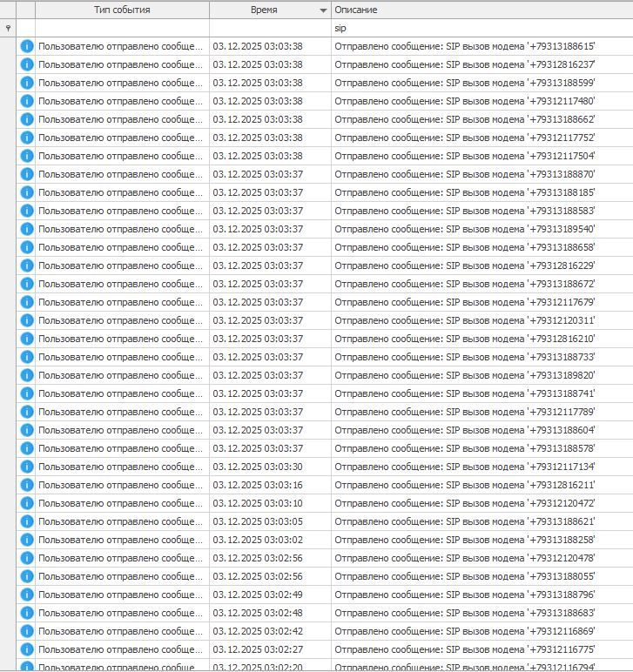633x672 pixels.
Task: Click info icon for modem +79312117480 row
Action: click(x=26, y=101)
